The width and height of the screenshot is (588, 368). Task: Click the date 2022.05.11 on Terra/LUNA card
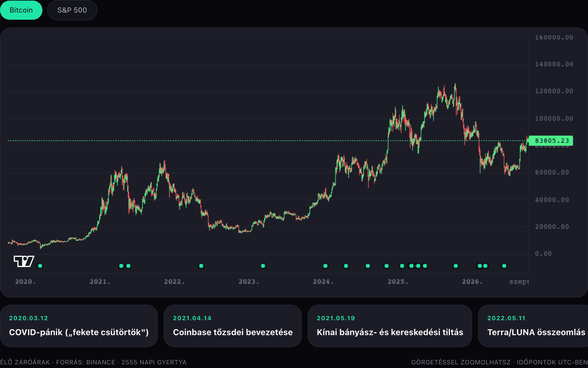tap(506, 318)
